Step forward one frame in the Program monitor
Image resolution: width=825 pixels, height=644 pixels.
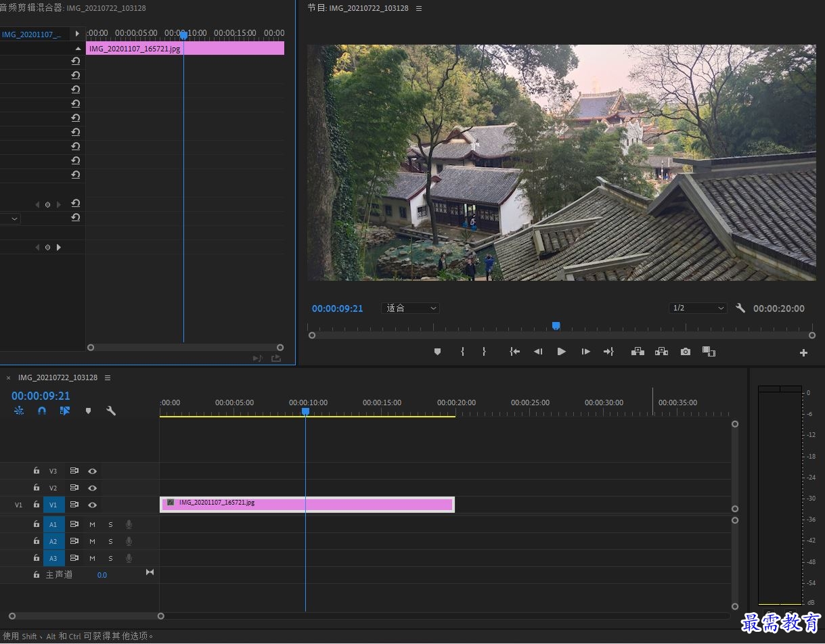586,352
